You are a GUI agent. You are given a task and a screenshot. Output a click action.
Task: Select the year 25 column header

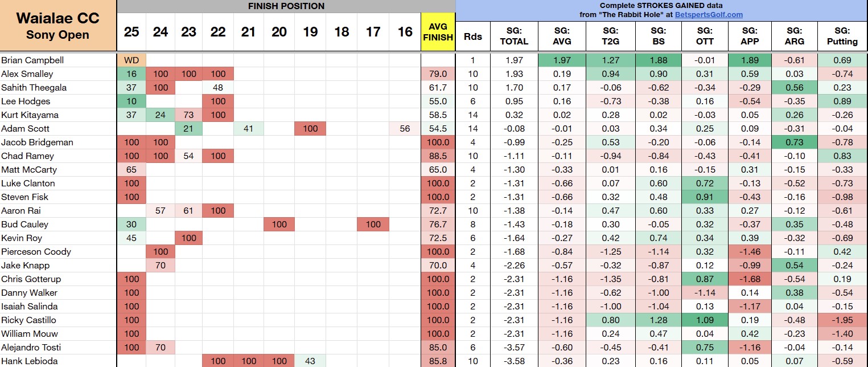(x=131, y=32)
